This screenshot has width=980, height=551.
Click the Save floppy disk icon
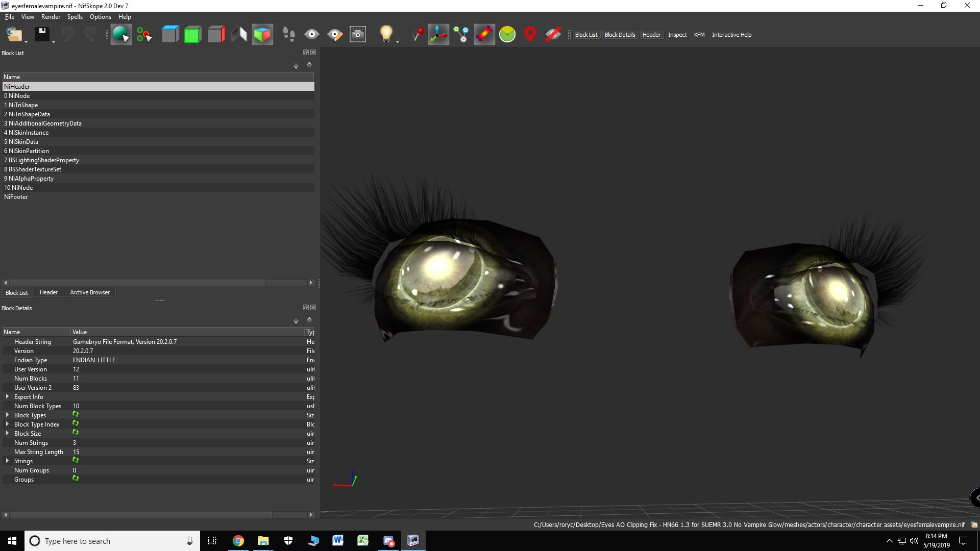coord(42,35)
